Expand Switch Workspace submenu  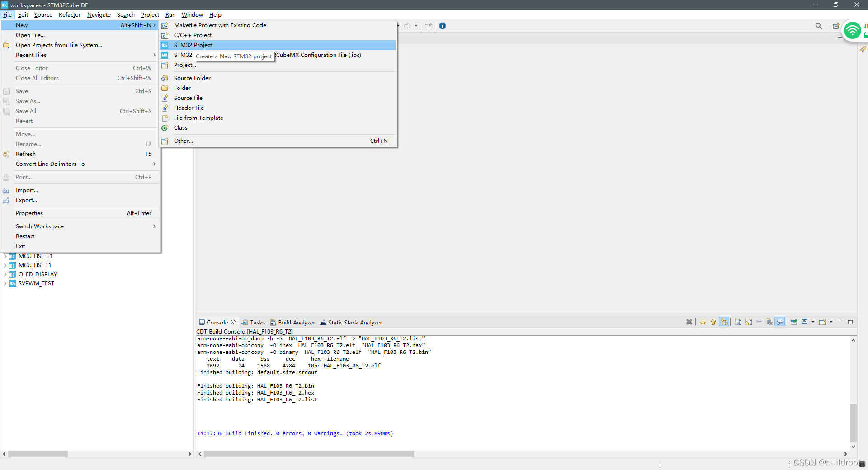tap(80, 226)
